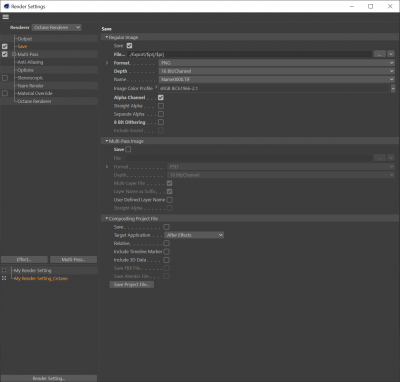
Task: Enable the Relative checkbox
Action: (166, 243)
